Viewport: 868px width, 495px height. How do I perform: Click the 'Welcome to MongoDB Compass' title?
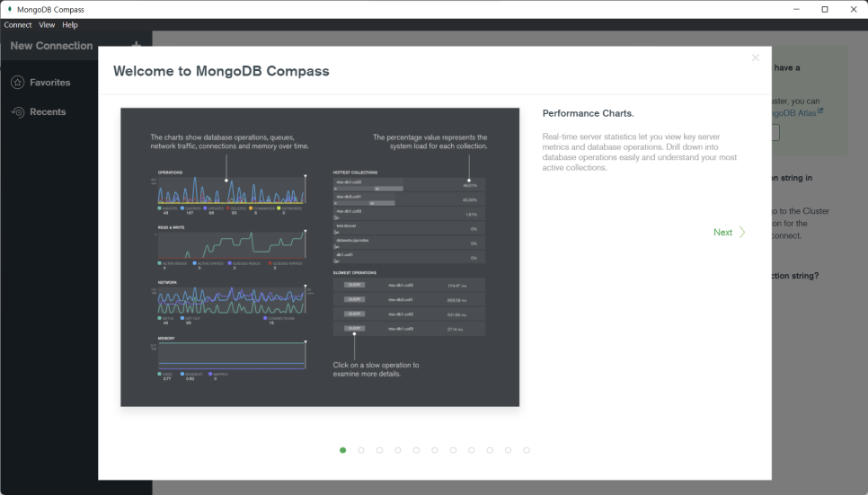(221, 72)
